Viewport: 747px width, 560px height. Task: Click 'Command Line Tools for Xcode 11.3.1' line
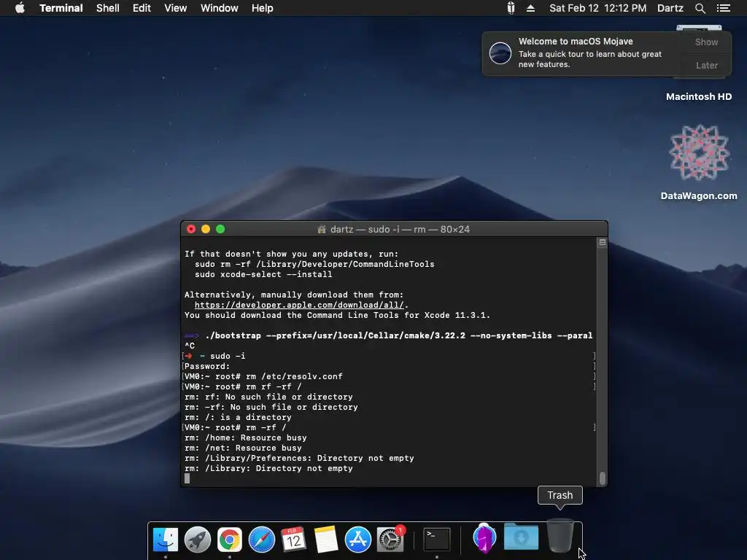[337, 315]
